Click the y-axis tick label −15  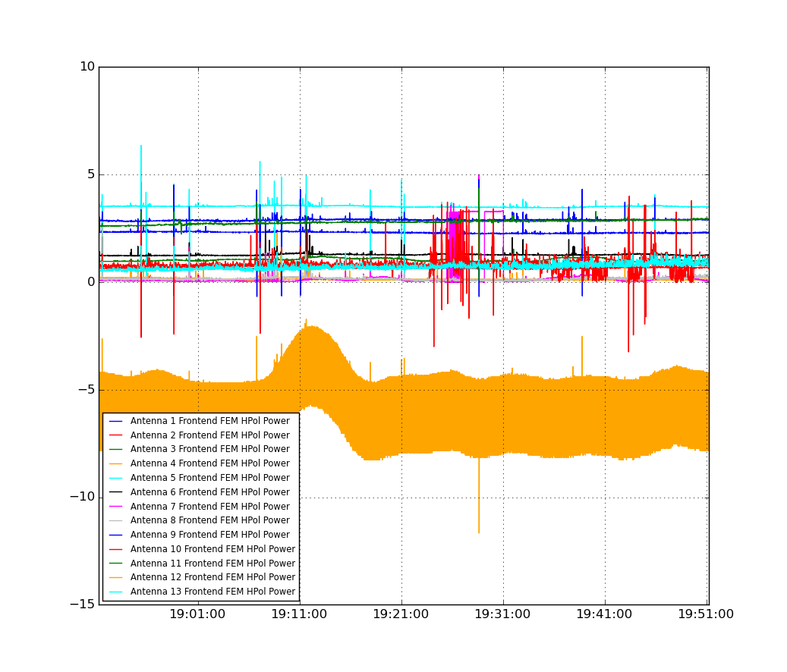pyautogui.click(x=83, y=604)
